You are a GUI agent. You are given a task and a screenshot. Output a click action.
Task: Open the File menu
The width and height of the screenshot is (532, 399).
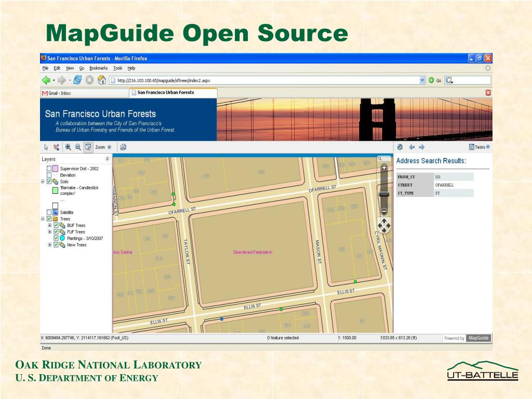point(46,68)
